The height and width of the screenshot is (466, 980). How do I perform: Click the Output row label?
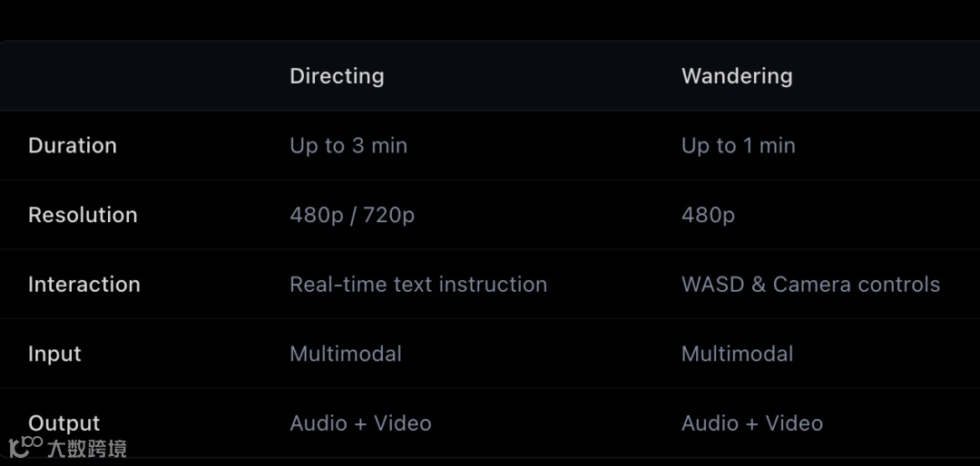click(x=64, y=422)
